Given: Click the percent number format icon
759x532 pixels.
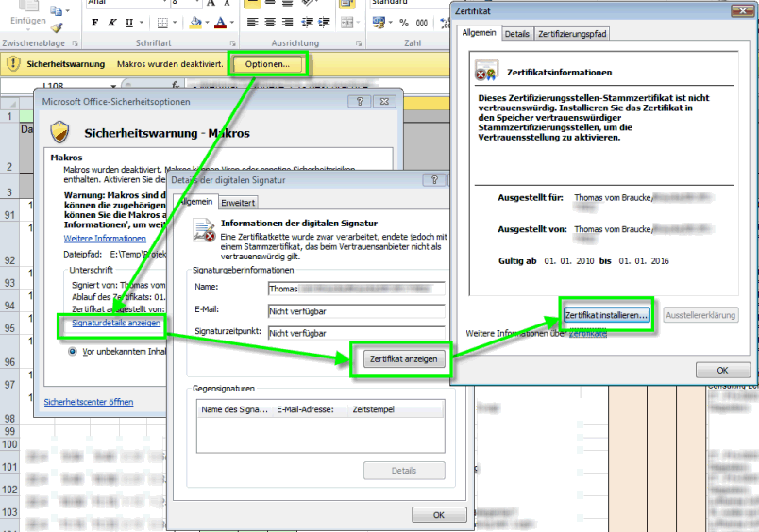Looking at the screenshot, I should pyautogui.click(x=404, y=22).
